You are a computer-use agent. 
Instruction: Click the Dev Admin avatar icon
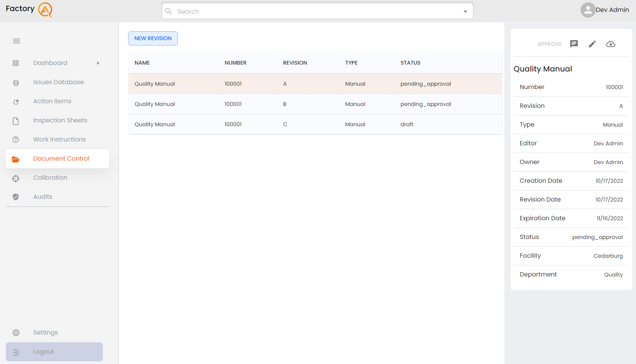tap(588, 10)
